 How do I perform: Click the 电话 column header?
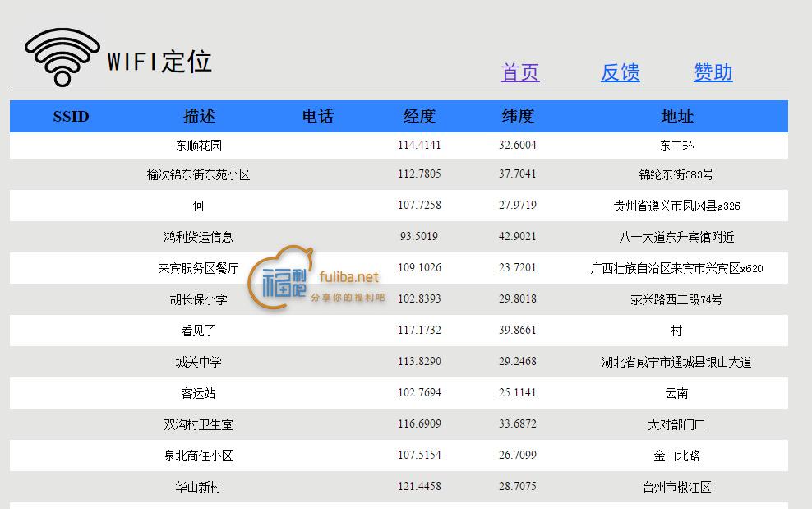317,116
